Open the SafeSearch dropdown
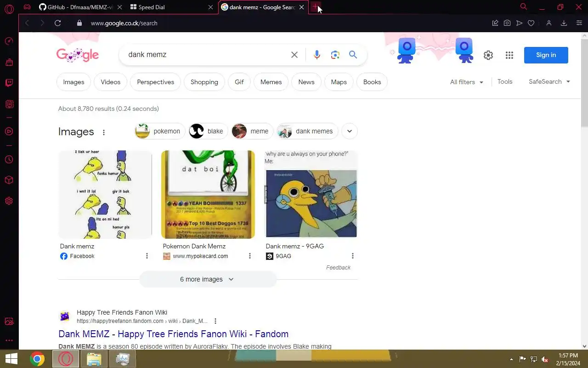 tap(549, 81)
